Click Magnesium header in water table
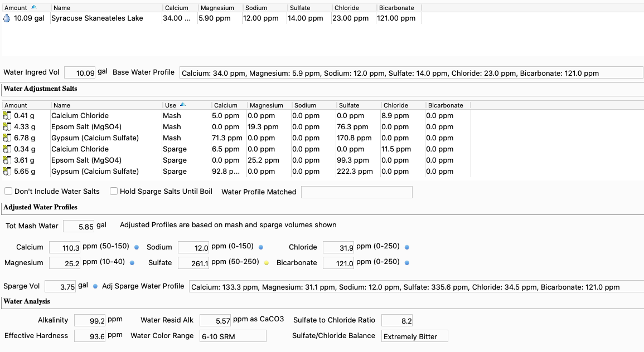The width and height of the screenshot is (644, 352). pos(220,8)
